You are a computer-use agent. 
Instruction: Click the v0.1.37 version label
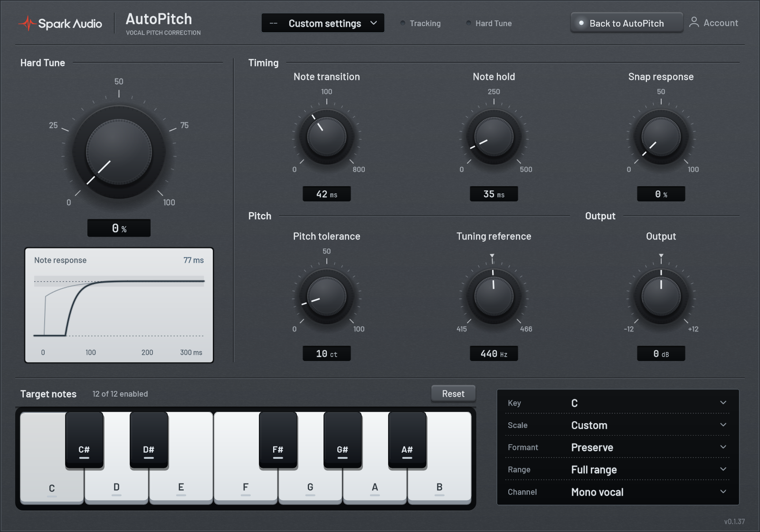734,522
